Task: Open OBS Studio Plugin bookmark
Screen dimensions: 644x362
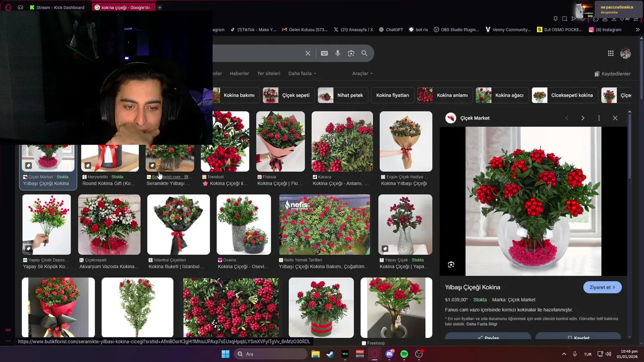Action: 456,30
